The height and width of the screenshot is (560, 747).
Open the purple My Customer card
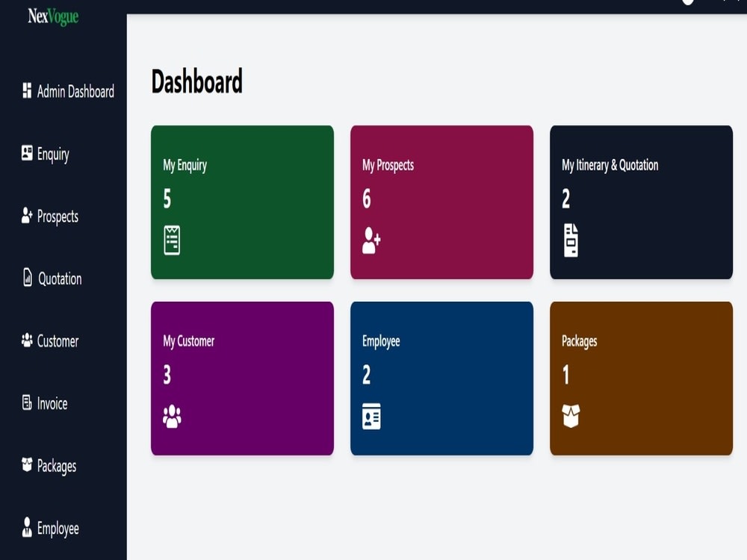pyautogui.click(x=242, y=379)
